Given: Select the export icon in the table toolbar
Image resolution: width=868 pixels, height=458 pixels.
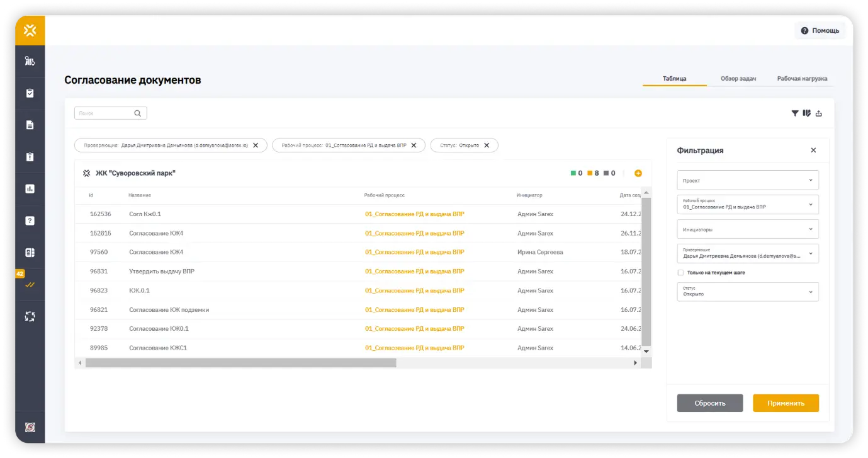Looking at the screenshot, I should click(819, 112).
